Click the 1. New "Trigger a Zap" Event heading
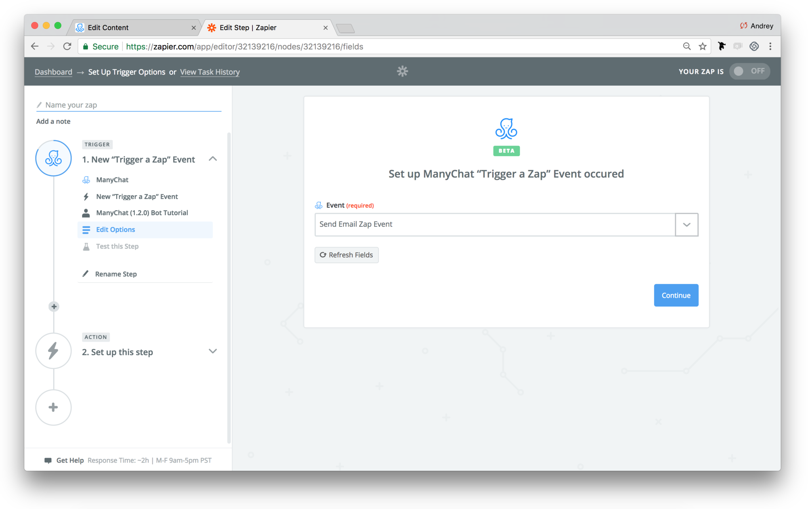The height and width of the screenshot is (509, 812). (x=138, y=159)
